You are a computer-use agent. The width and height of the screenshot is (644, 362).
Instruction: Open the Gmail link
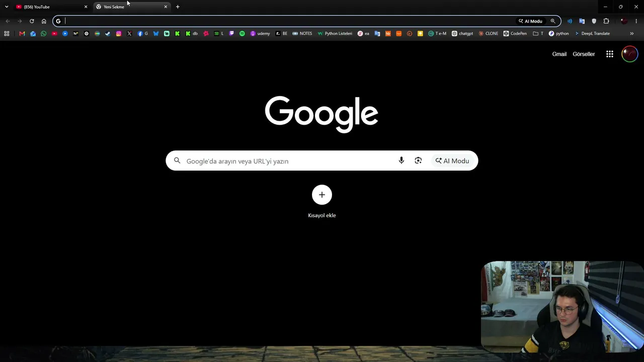click(x=559, y=54)
